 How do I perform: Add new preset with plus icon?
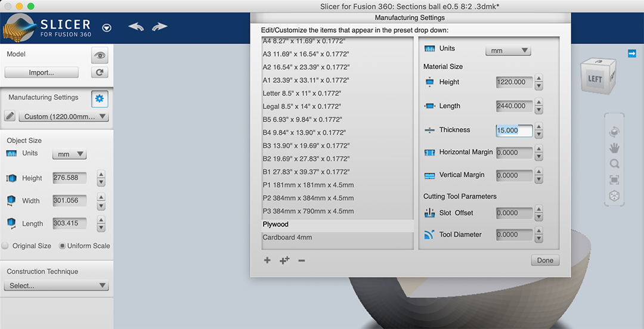tap(267, 260)
